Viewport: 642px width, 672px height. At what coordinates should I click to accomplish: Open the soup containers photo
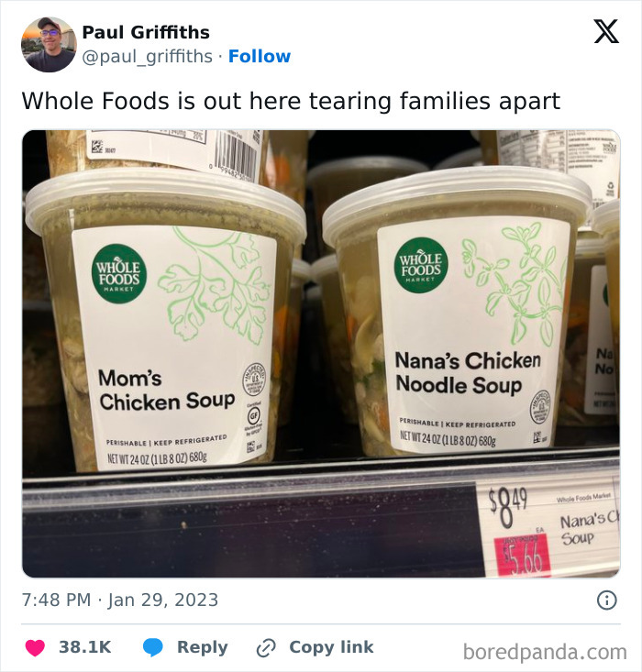(321, 353)
